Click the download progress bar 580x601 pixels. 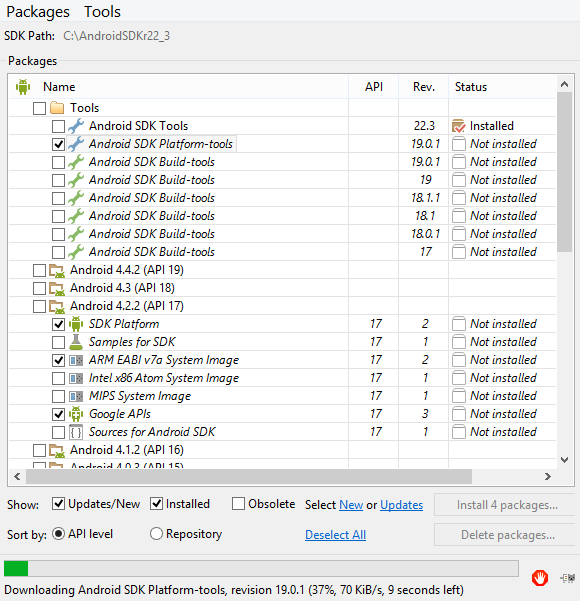261,568
